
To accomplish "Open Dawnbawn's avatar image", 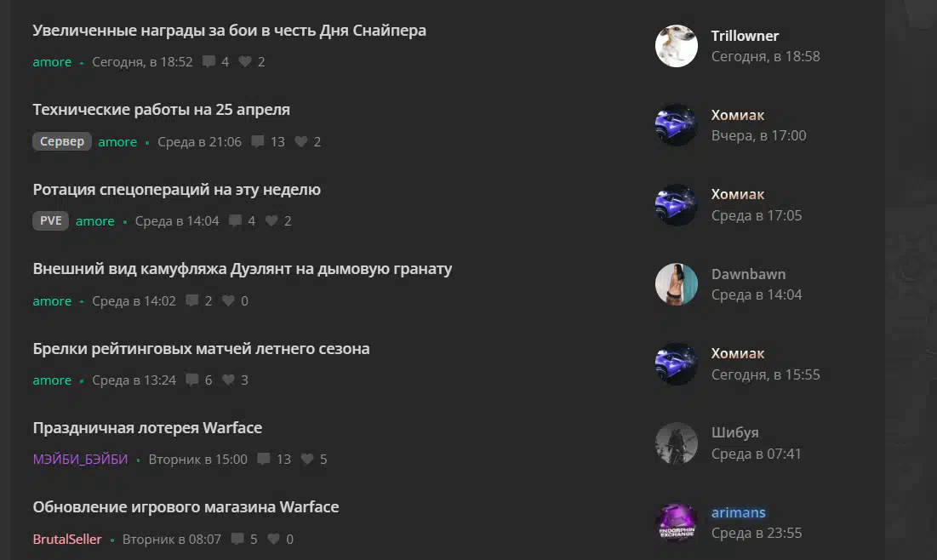I will coord(677,284).
